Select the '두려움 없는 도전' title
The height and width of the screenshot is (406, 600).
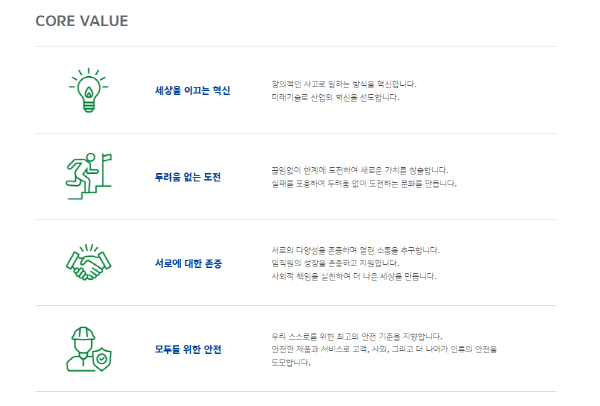188,177
